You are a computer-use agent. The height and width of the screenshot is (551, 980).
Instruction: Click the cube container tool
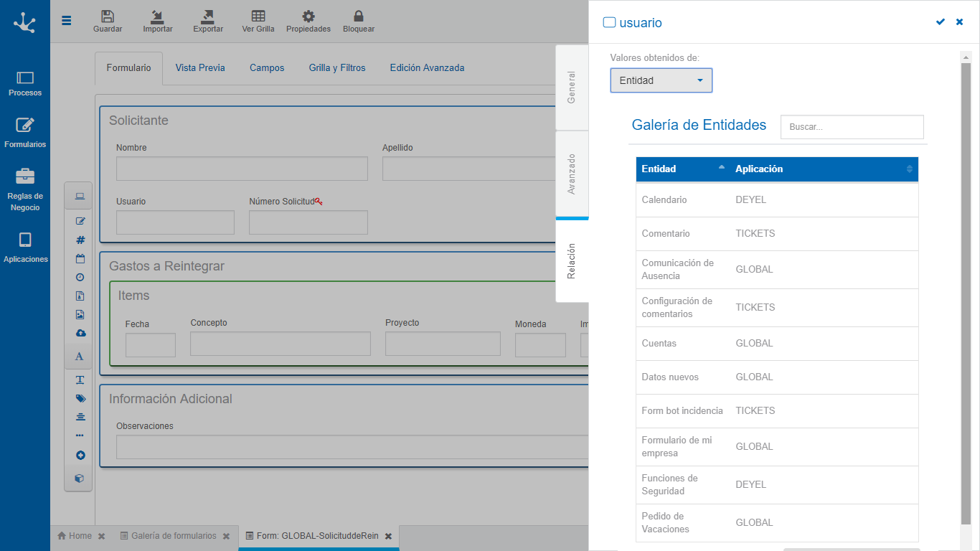pos(80,478)
